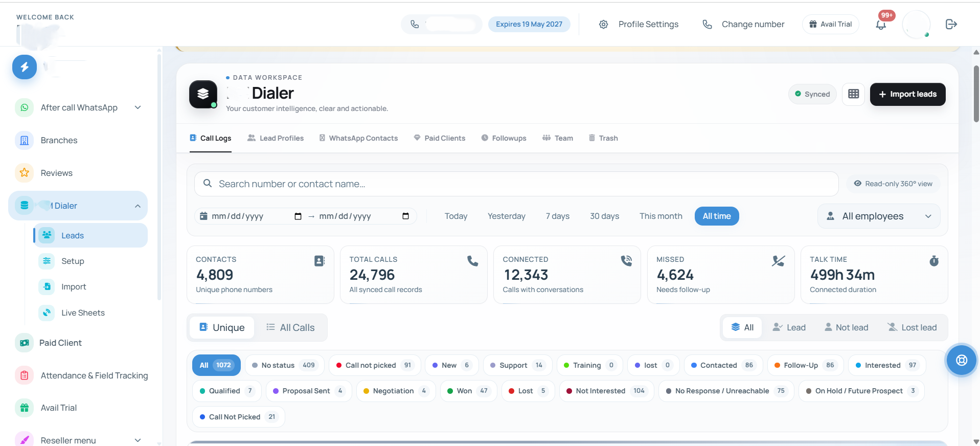Open the All employees dropdown

879,216
